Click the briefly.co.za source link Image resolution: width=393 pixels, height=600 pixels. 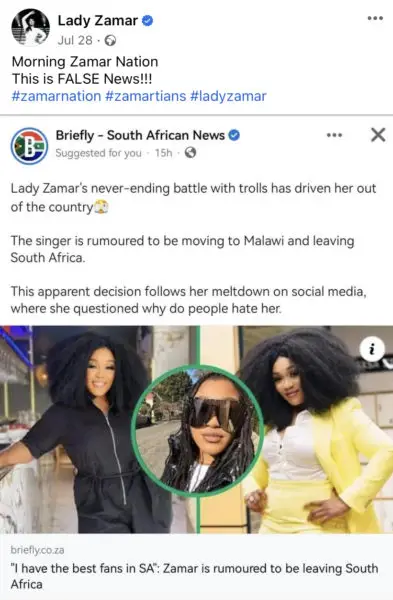pos(38,550)
